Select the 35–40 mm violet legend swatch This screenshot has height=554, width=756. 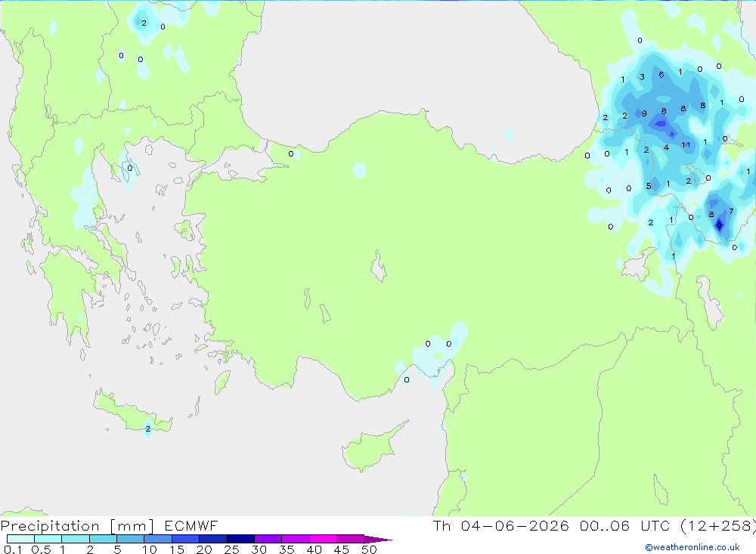295,539
